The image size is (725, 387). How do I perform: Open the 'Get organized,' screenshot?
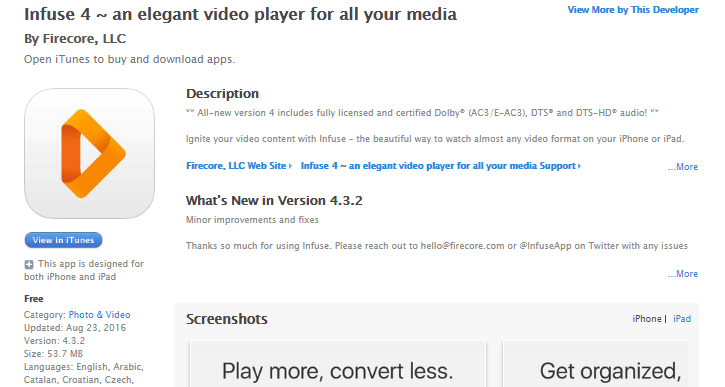(x=596, y=364)
